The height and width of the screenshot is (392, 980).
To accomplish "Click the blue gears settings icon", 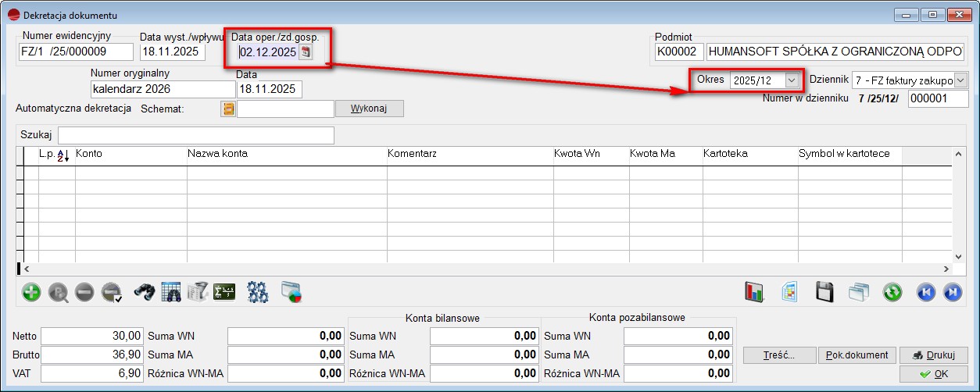I will pyautogui.click(x=257, y=293).
